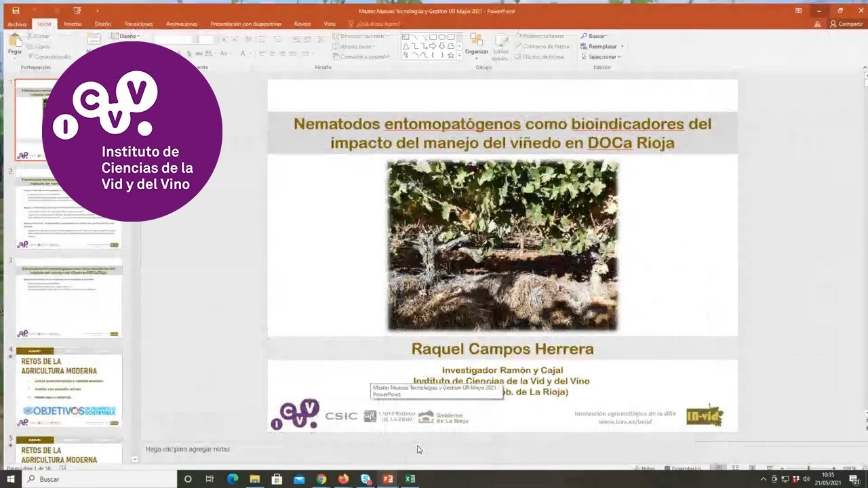Viewport: 868px width, 488px height.
Task: Open Skype from the taskbar
Action: pyautogui.click(x=366, y=479)
